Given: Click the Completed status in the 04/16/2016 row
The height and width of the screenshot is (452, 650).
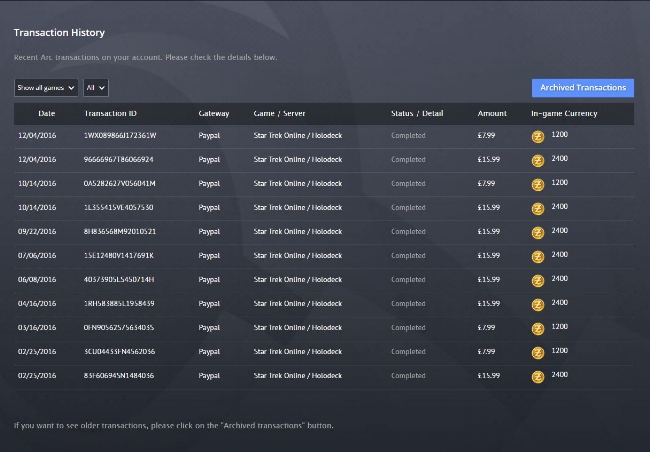Looking at the screenshot, I should [408, 304].
